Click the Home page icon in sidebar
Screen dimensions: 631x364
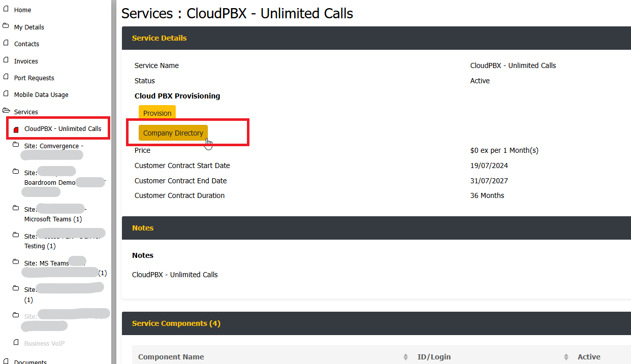click(x=6, y=9)
